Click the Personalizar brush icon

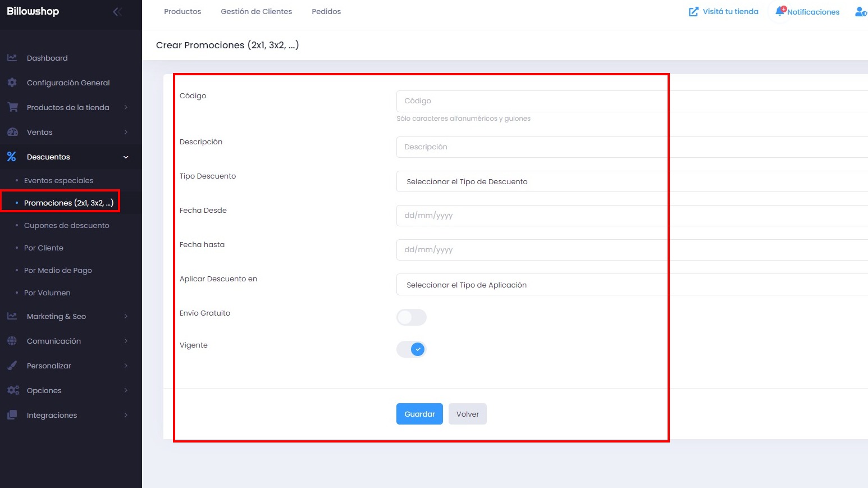click(x=12, y=366)
